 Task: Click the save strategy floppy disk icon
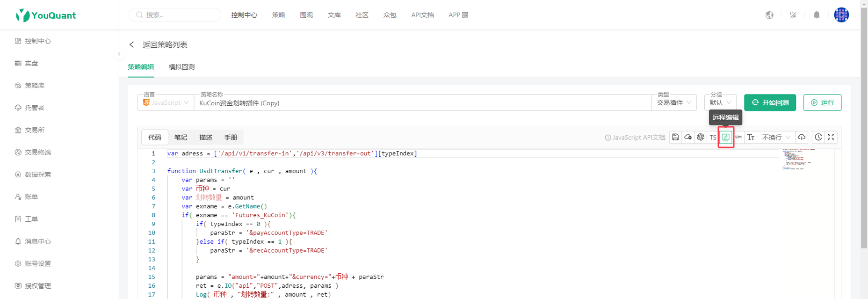coord(675,137)
